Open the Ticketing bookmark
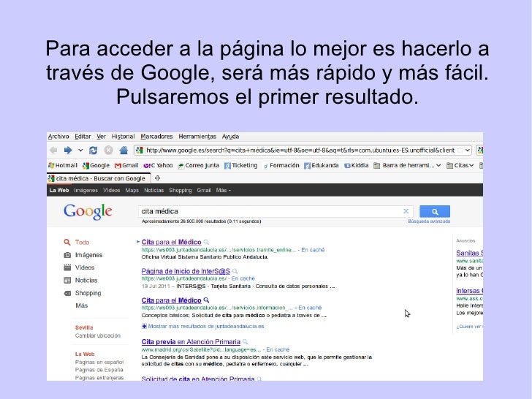Screen dimensions: 532x399 point(241,165)
